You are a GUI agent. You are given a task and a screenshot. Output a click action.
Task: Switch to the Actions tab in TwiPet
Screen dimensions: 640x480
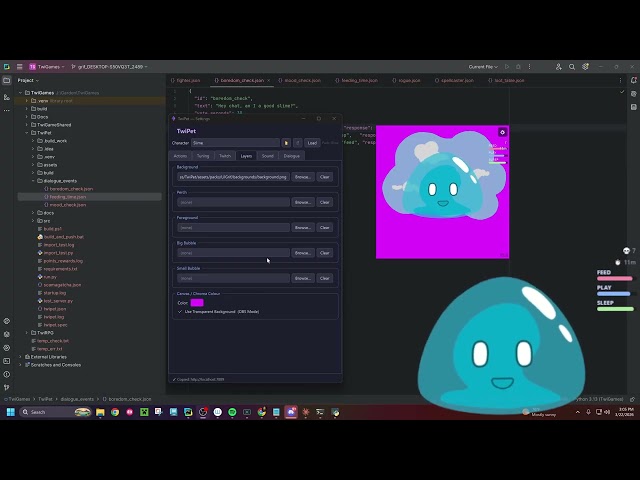180,156
